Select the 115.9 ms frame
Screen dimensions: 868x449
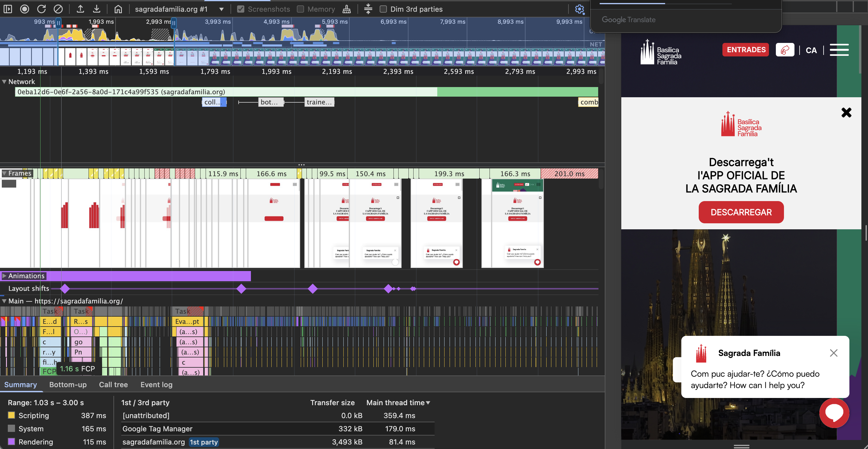coord(223,174)
